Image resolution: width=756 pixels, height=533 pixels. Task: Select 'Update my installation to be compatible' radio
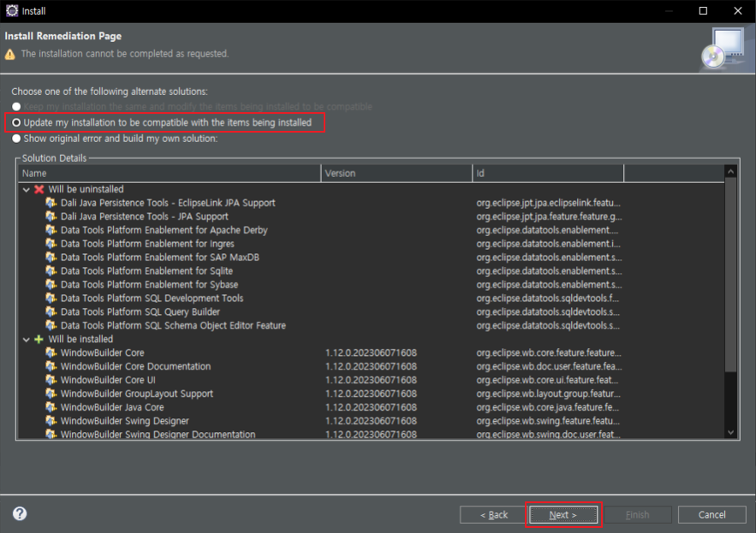[x=16, y=122]
